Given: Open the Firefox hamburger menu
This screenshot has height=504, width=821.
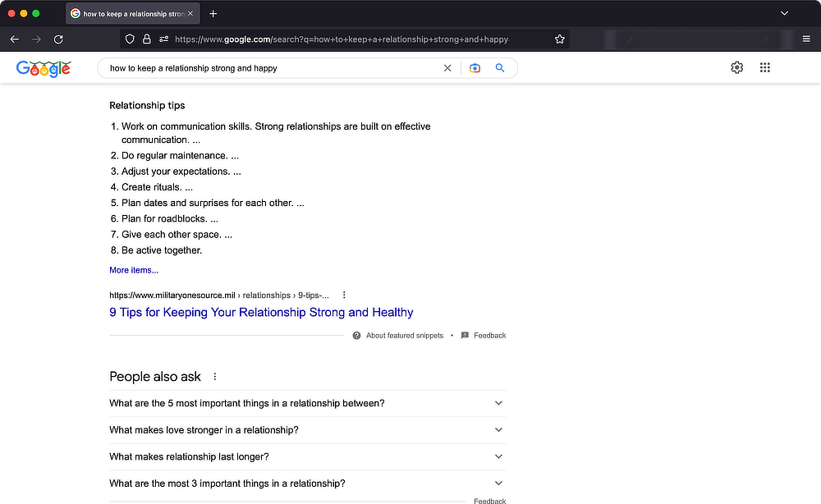Looking at the screenshot, I should 806,39.
